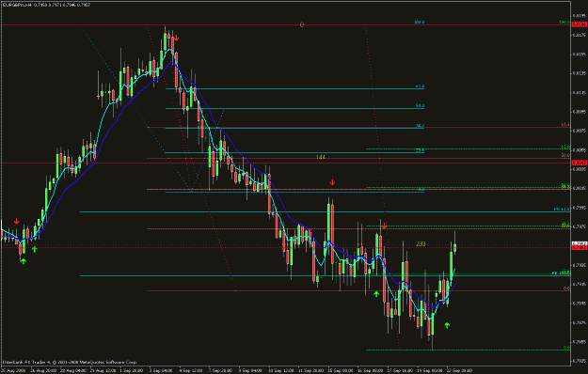588x374 pixels.
Task: Click the FE 100.0 expansion level label
Action: coord(561,273)
